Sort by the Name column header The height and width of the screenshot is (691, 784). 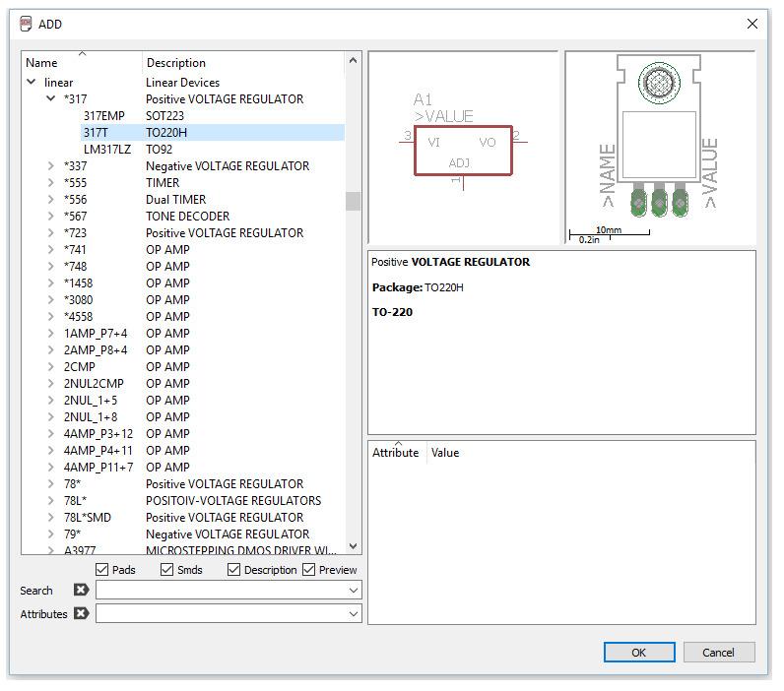[82, 62]
